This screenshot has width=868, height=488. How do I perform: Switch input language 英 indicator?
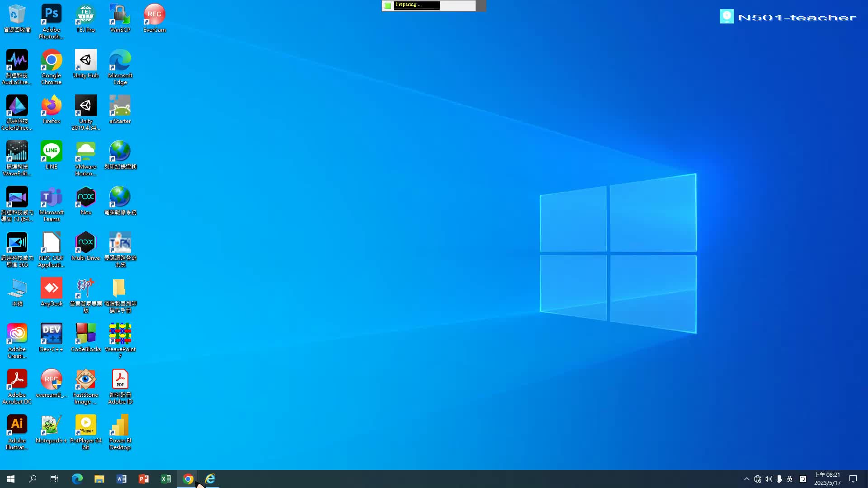[x=790, y=479]
